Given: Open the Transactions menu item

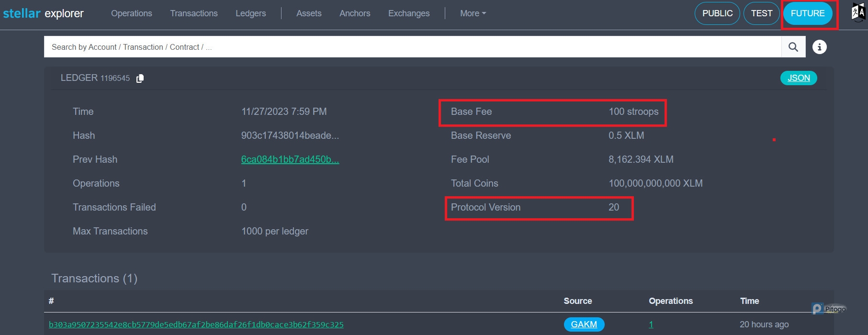Looking at the screenshot, I should coord(193,13).
